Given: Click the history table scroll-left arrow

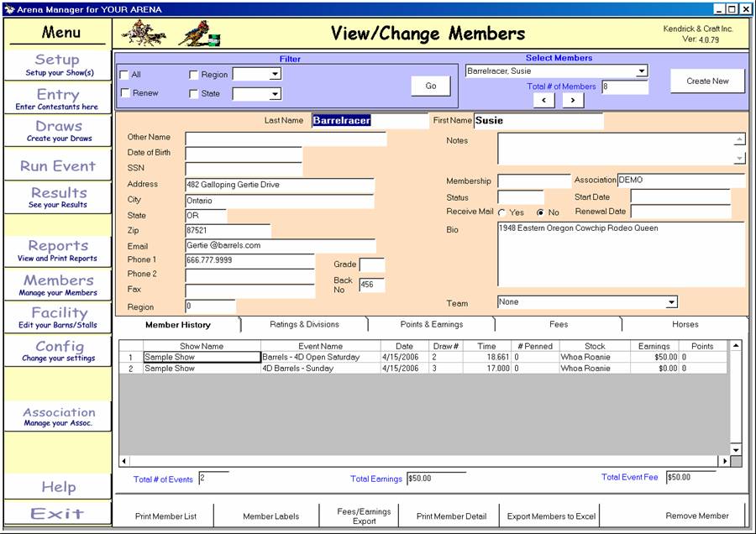Looking at the screenshot, I should (x=124, y=461).
